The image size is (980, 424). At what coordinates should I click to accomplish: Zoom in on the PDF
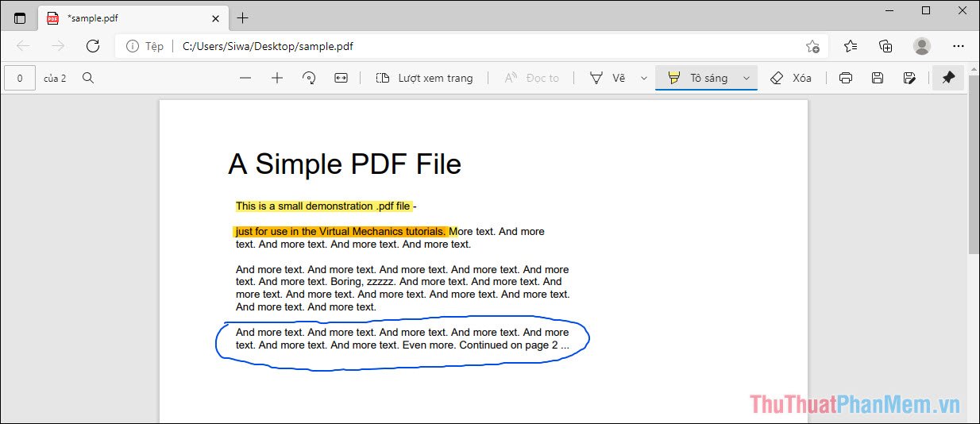(x=277, y=78)
